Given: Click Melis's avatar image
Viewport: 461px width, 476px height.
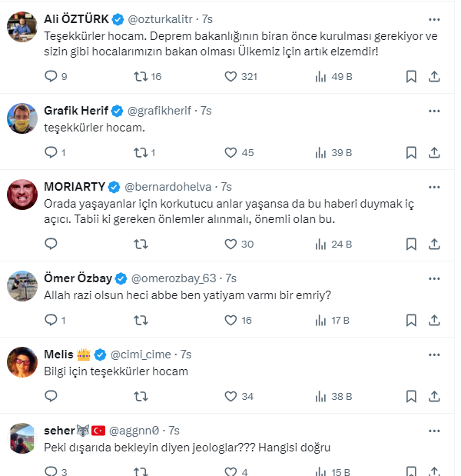Looking at the screenshot, I should coord(22,361).
